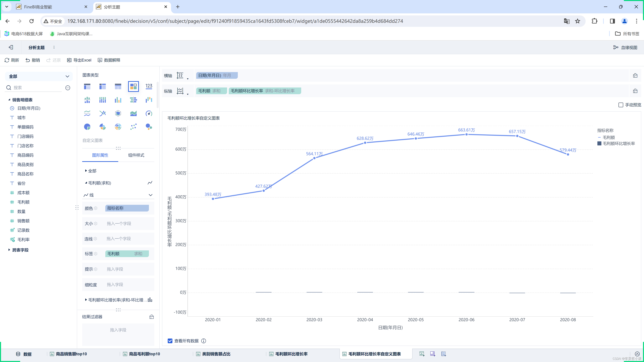Choose the scatter plot chart icon

[x=133, y=127]
